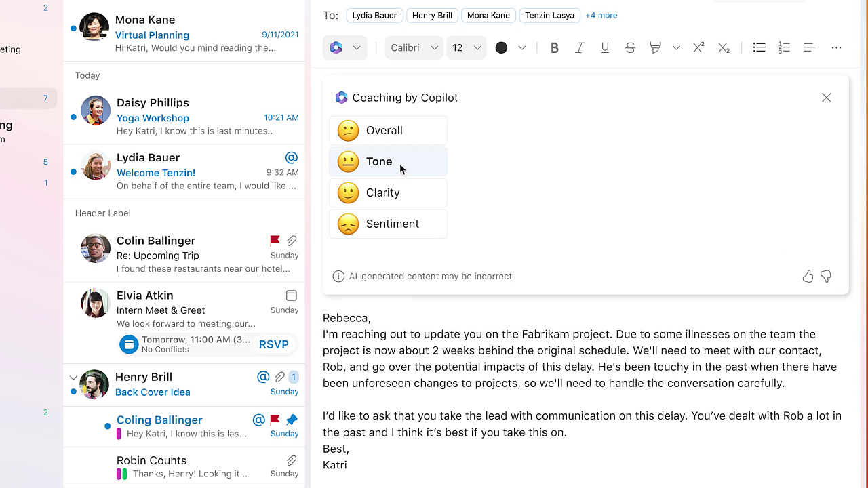RSVP to the Intern Meet & Greet event
The height and width of the screenshot is (488, 868).
[274, 344]
